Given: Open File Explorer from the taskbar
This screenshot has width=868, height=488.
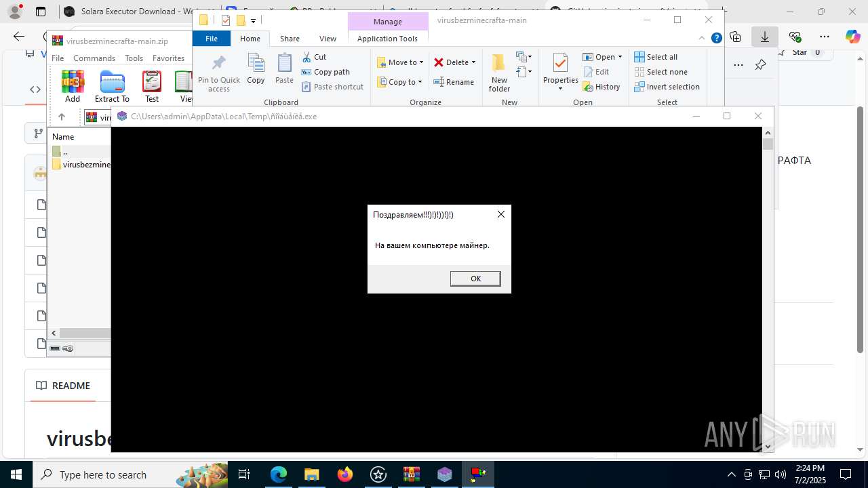Looking at the screenshot, I should click(311, 474).
